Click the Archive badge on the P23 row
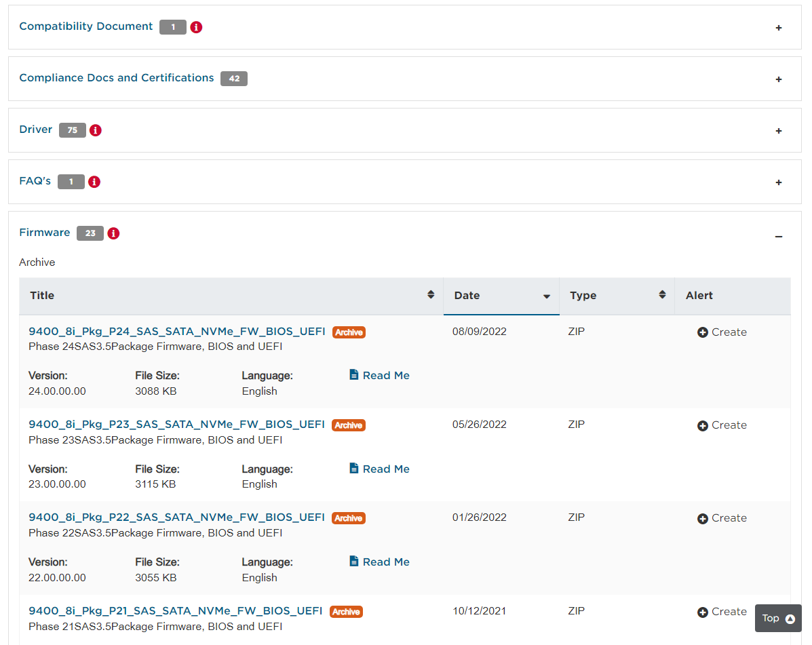Screen dimensions: 812x645 tap(349, 425)
